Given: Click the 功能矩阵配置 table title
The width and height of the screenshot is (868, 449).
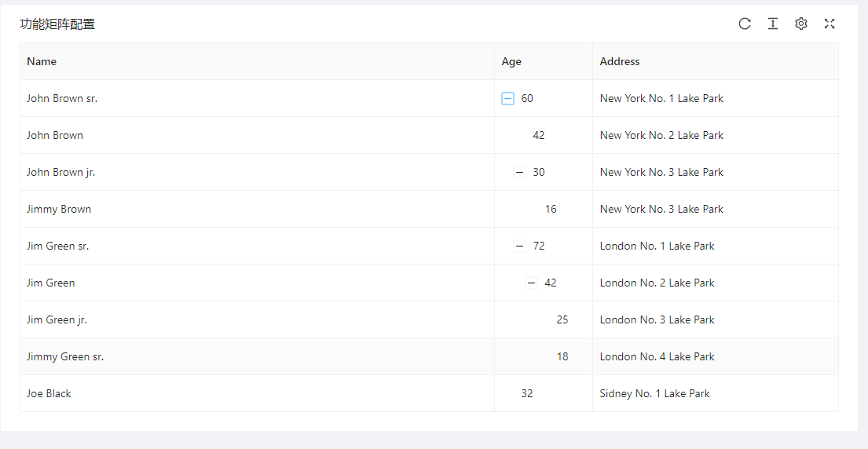Looking at the screenshot, I should [x=57, y=24].
